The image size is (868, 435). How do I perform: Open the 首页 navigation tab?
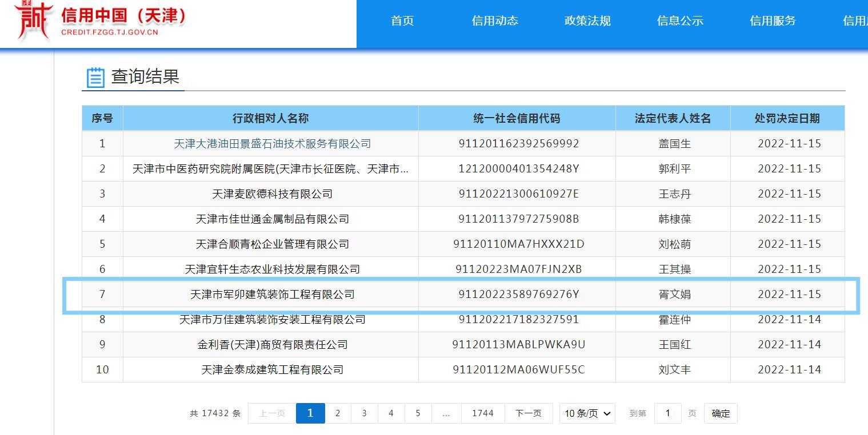tap(402, 21)
